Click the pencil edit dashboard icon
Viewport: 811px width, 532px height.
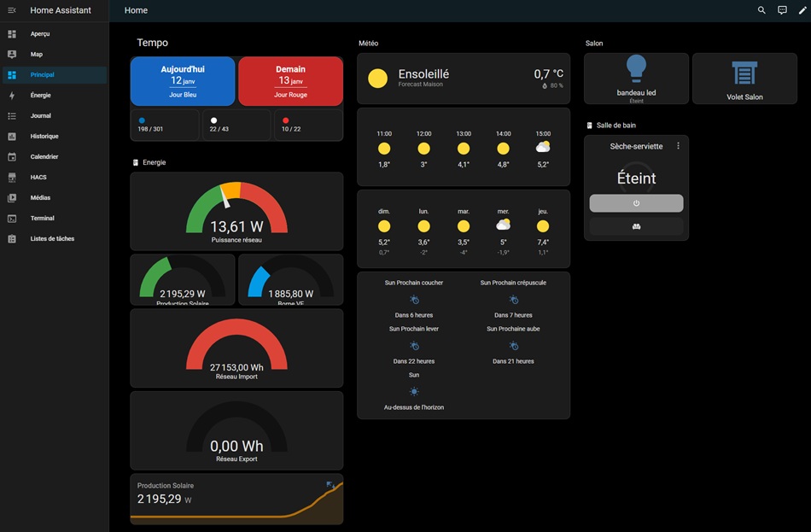tap(802, 10)
